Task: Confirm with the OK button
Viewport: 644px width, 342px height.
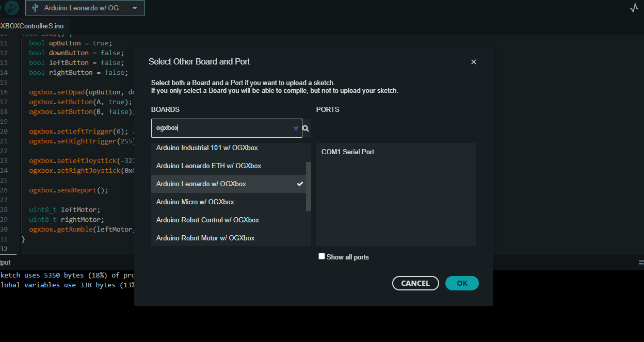Action: 462,283
